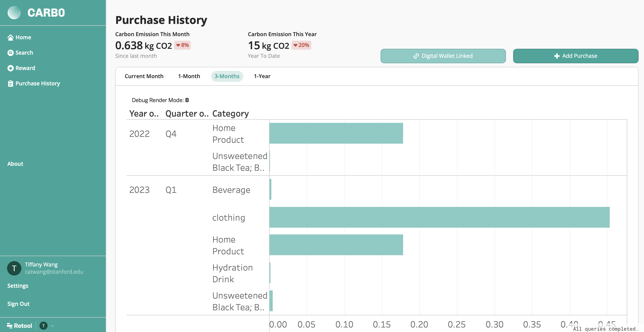644x332 pixels.
Task: Switch to the 1-Month tab
Action: point(189,76)
